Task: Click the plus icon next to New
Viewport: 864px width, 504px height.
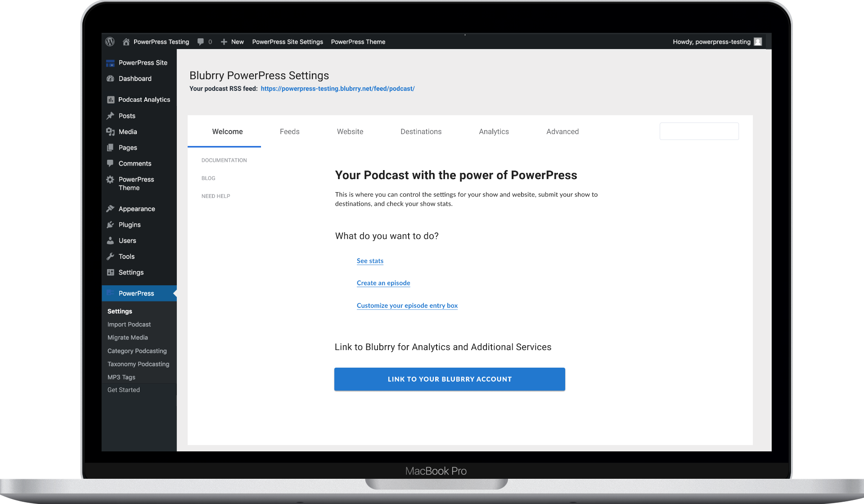Action: point(224,42)
